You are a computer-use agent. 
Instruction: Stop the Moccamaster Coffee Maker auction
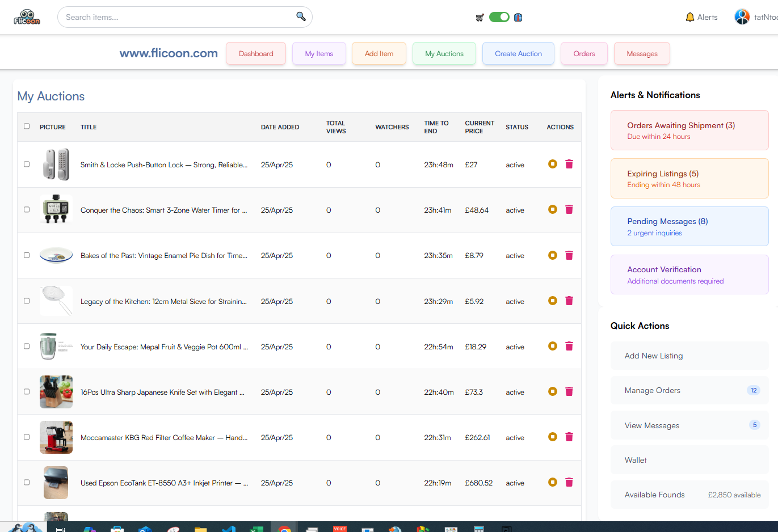pos(553,437)
